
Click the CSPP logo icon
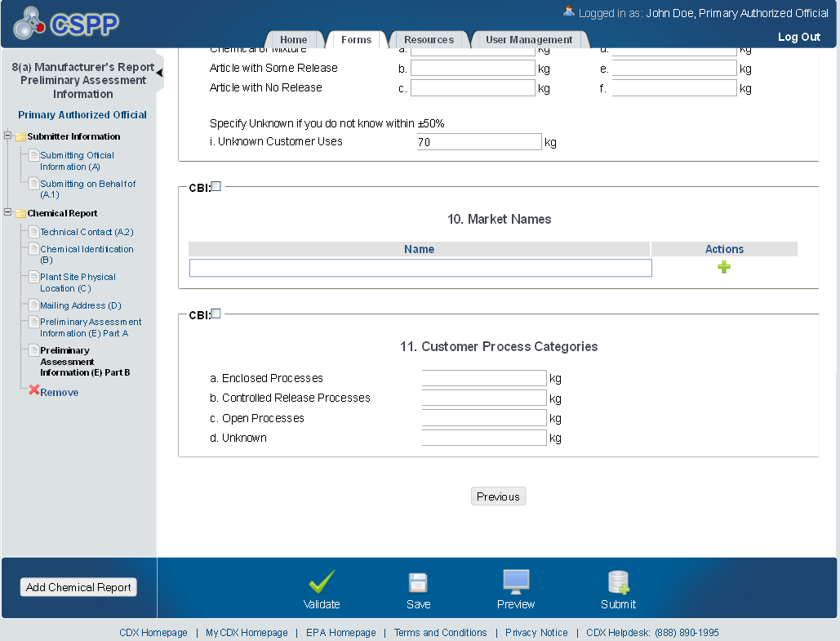click(29, 24)
